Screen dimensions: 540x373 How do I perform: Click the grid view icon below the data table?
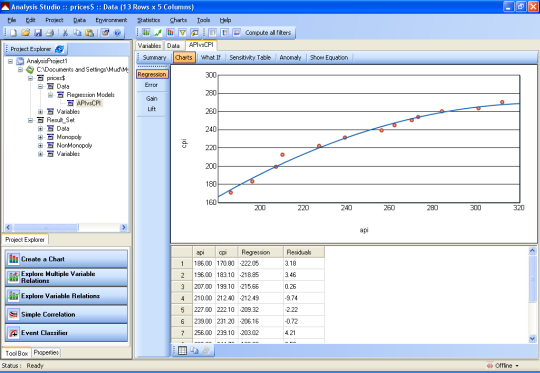(x=182, y=351)
